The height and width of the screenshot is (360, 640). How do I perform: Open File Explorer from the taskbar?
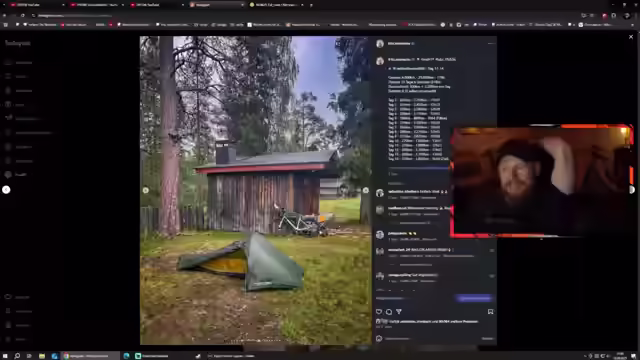pyautogui.click(x=42, y=356)
